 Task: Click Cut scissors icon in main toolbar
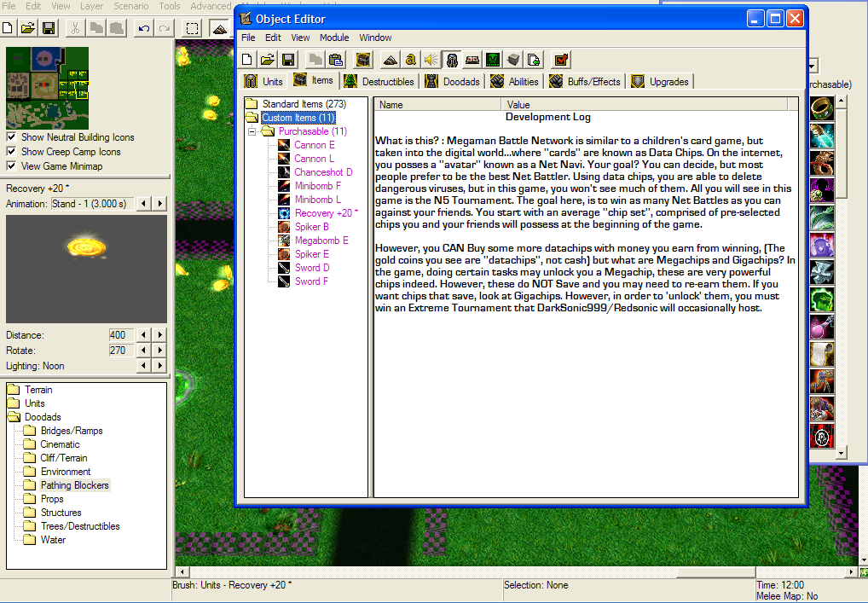pos(76,27)
